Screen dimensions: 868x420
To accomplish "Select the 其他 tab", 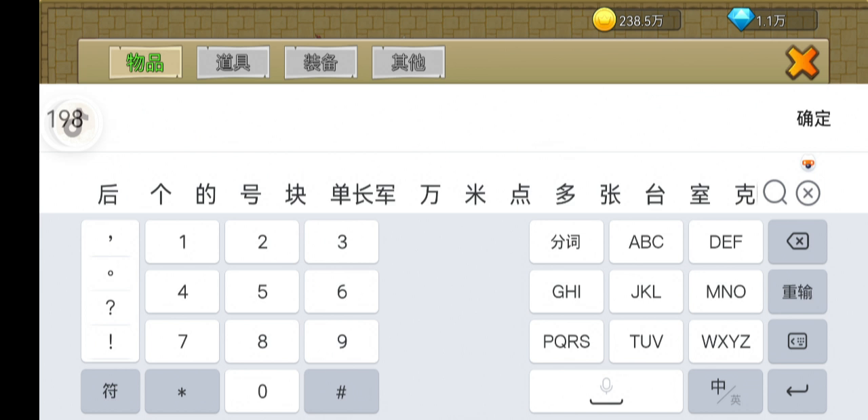I will tap(408, 62).
